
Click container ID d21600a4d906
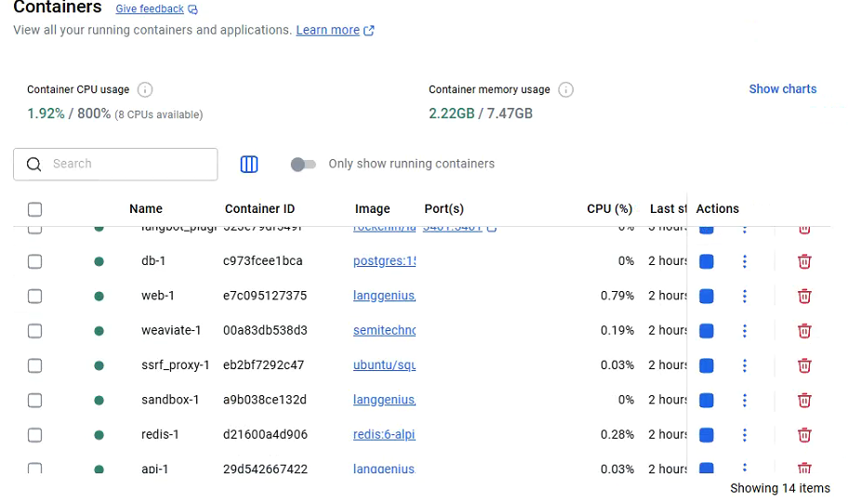265,434
